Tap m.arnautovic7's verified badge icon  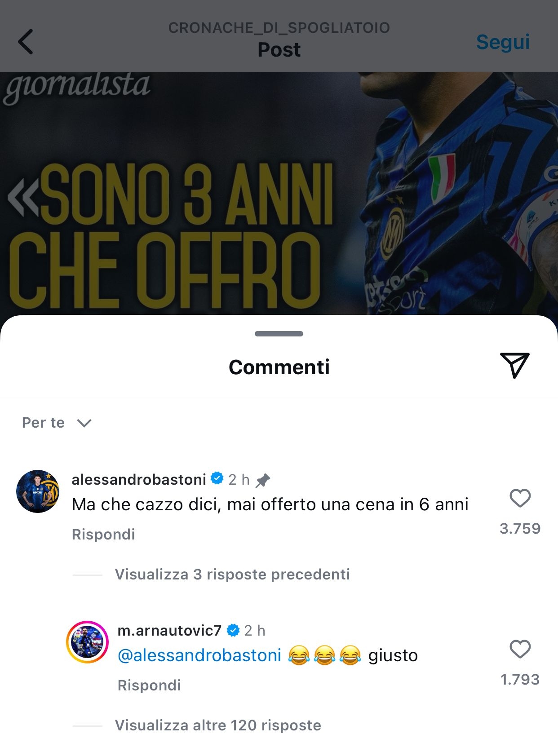233,630
